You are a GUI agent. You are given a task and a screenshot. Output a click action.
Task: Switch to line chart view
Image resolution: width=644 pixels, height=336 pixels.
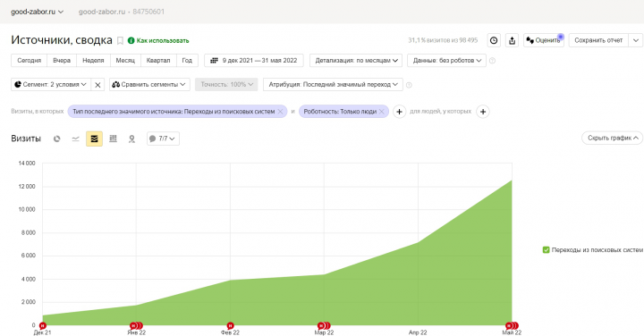[75, 139]
